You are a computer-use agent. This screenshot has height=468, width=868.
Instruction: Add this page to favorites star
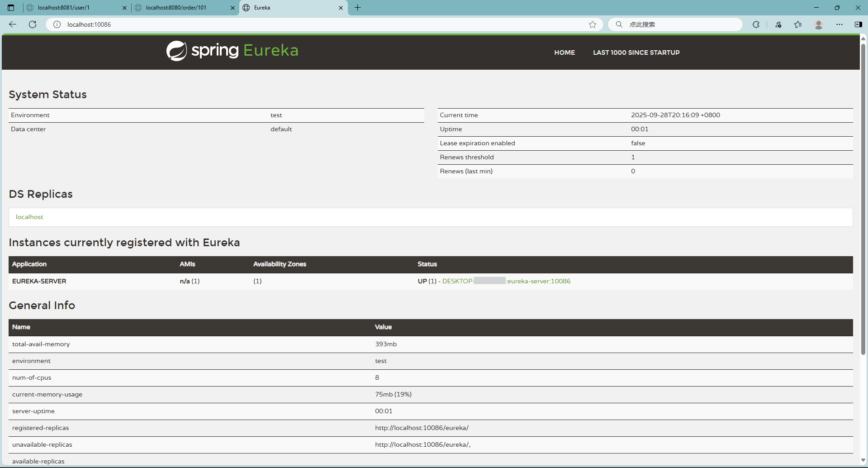pyautogui.click(x=593, y=24)
